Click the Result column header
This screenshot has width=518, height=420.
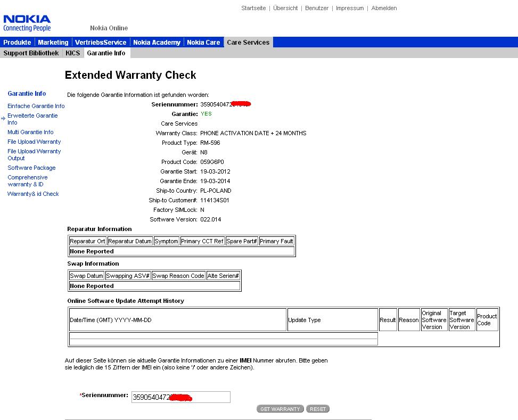pos(388,320)
